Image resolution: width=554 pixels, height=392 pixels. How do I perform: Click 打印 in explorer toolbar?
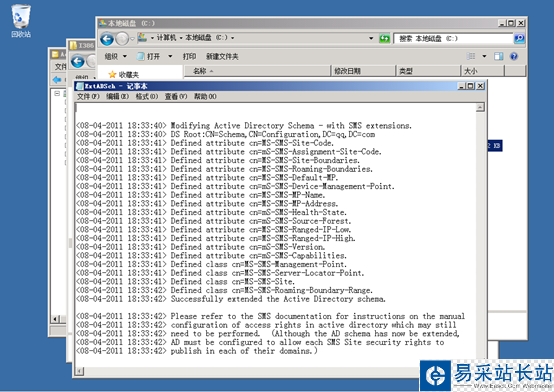click(189, 56)
